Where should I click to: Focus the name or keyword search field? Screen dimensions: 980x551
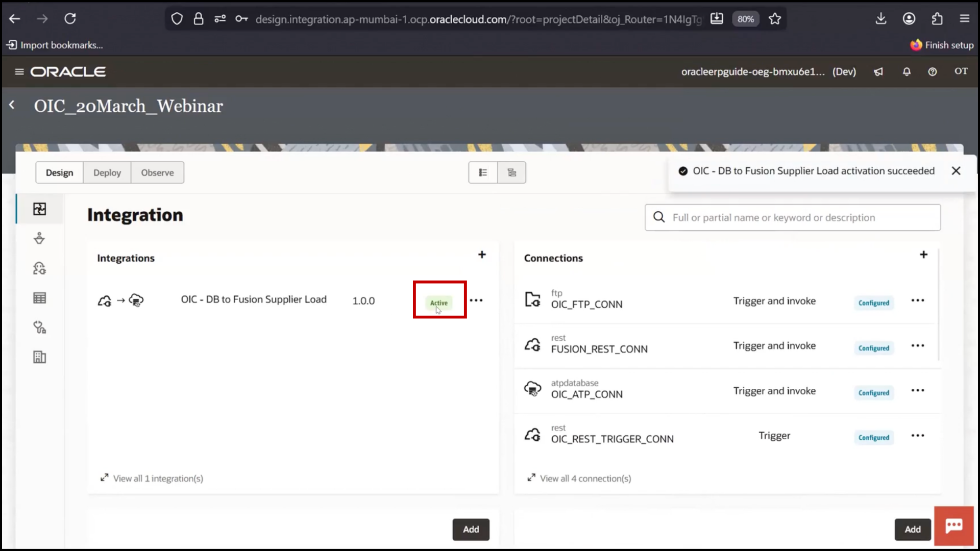point(793,217)
